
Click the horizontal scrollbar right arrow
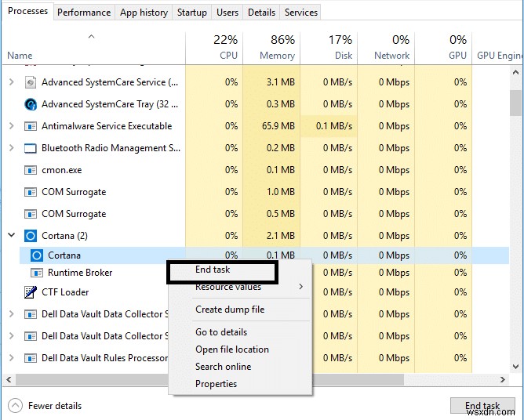(x=502, y=379)
